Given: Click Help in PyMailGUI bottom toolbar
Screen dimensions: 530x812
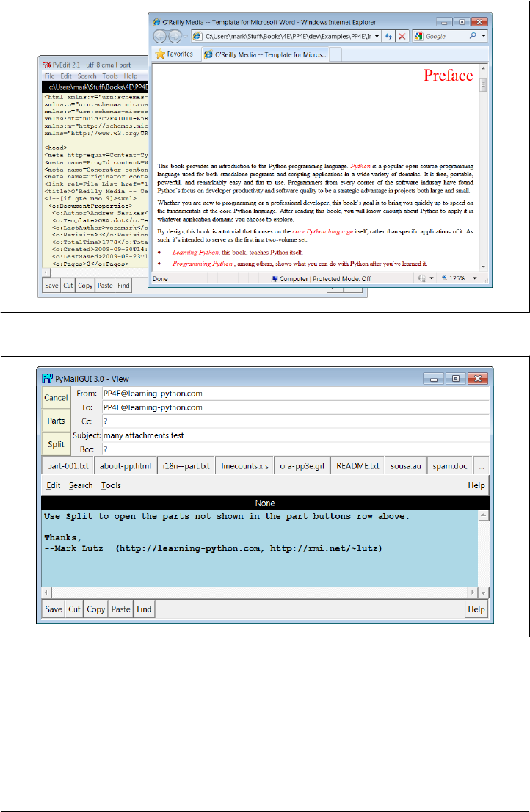Looking at the screenshot, I should 476,609.
